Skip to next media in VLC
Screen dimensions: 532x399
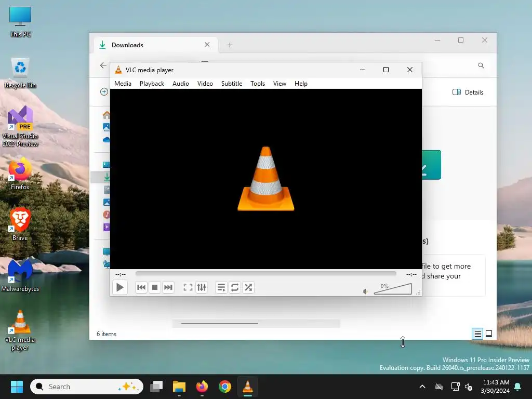[168, 287]
